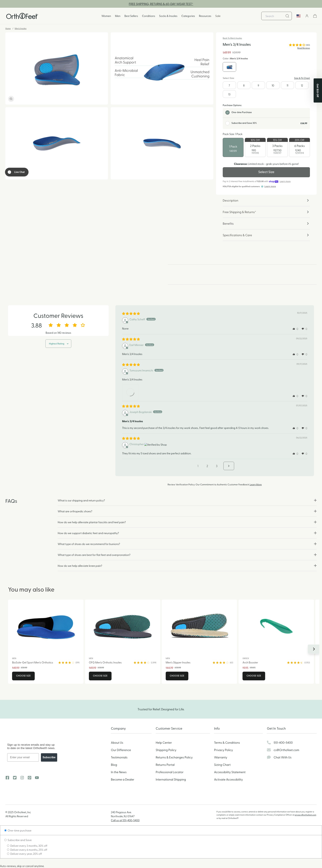Open the Get $15 Off side tab
Screen dimensions: 322x868
pyautogui.click(x=318, y=90)
